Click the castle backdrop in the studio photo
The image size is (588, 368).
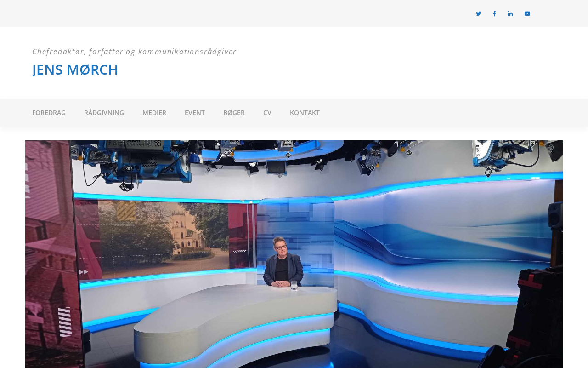pyautogui.click(x=184, y=235)
